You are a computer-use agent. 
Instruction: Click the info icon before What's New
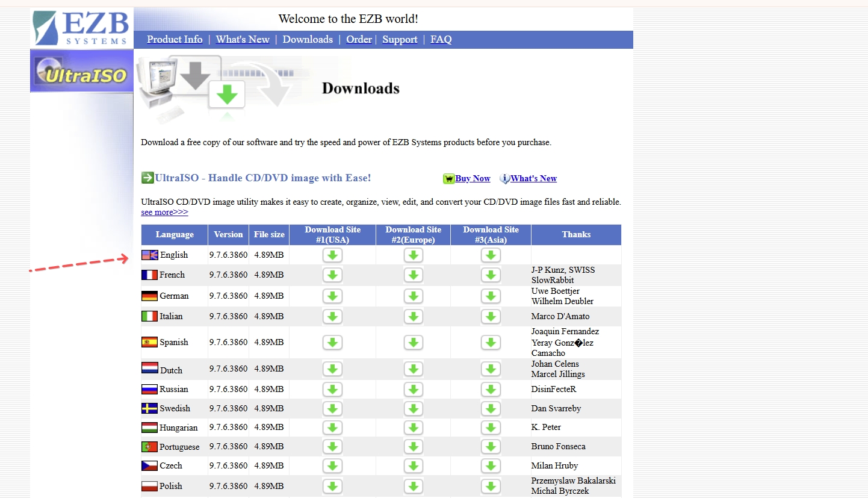point(505,179)
